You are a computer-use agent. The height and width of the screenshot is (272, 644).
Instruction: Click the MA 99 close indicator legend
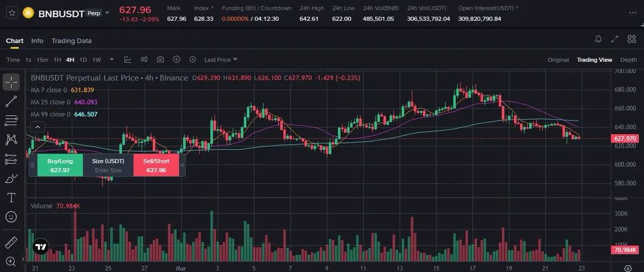(x=64, y=114)
